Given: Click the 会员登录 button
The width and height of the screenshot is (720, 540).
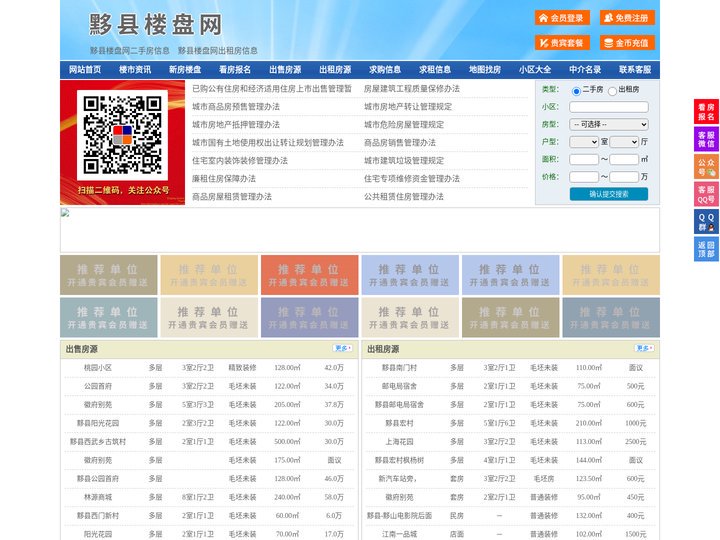Looking at the screenshot, I should [x=562, y=18].
